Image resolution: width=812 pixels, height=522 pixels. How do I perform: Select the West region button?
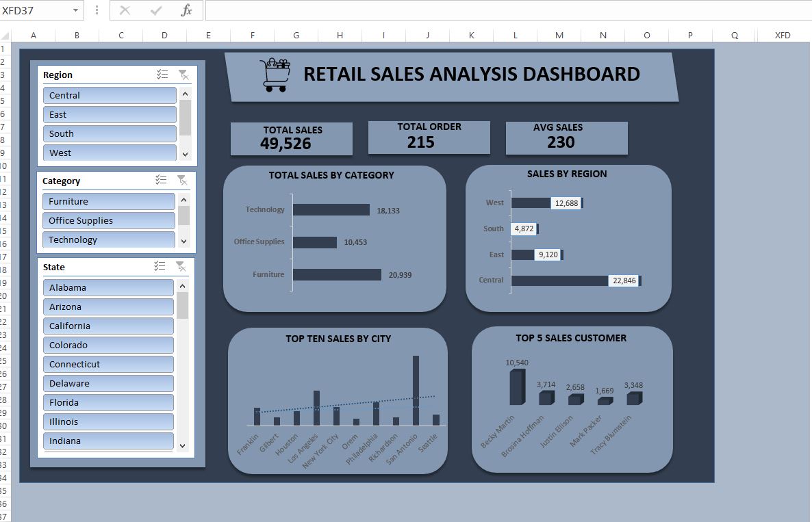pos(110,153)
